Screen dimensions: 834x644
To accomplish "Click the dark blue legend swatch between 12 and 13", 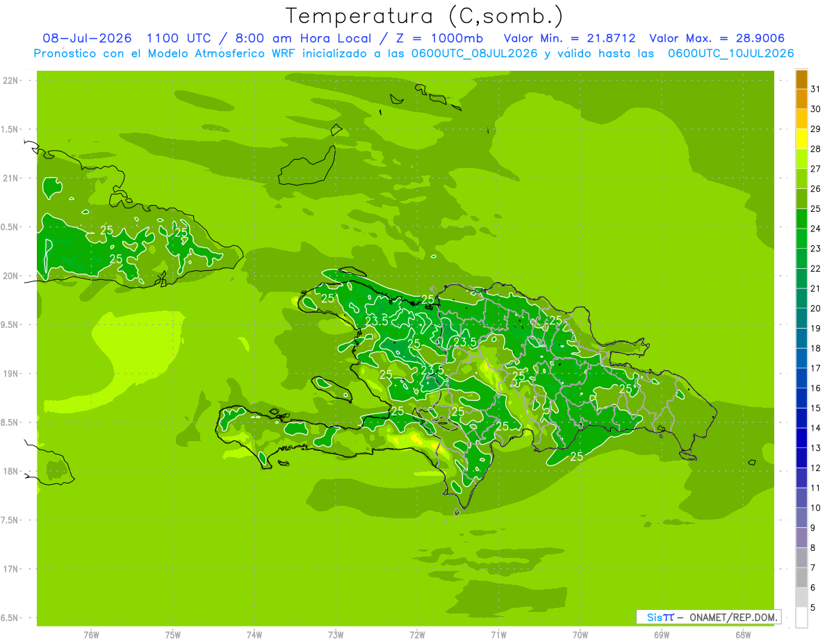I will [801, 459].
